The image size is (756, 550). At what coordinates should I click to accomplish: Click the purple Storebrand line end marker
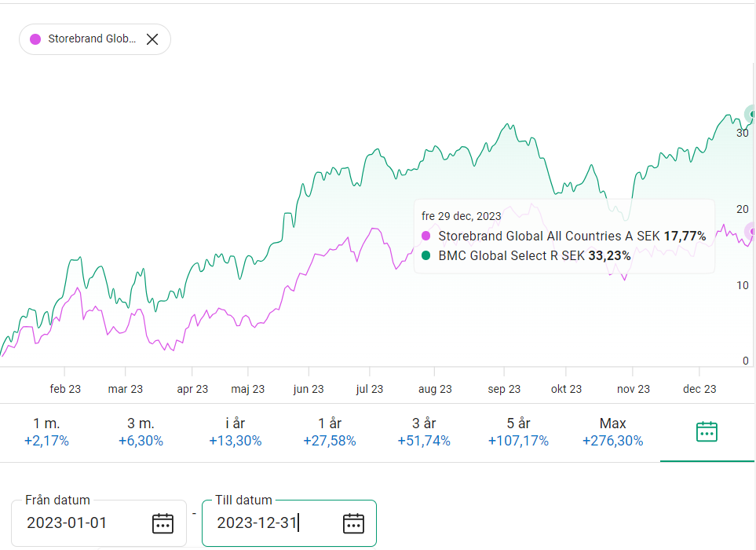tap(752, 231)
